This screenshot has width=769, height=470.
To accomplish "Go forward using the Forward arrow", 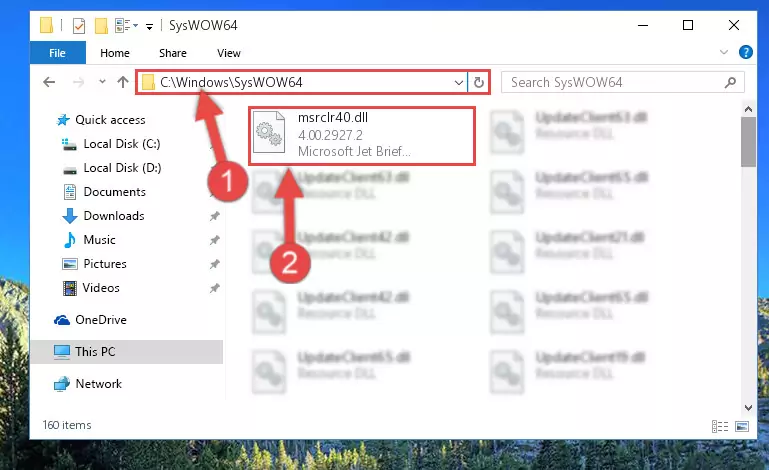I will point(78,82).
